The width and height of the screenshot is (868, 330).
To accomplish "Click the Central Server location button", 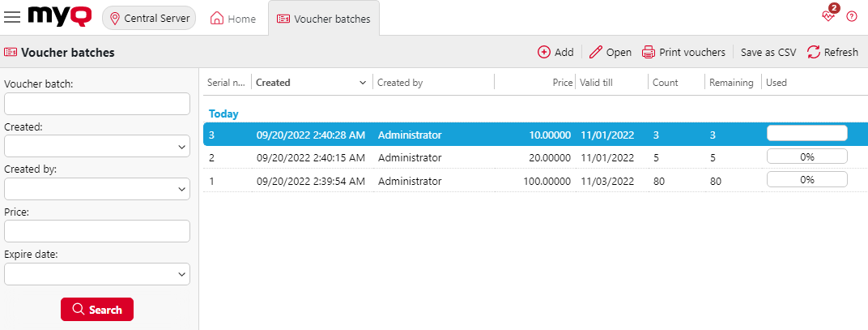I will (x=150, y=18).
